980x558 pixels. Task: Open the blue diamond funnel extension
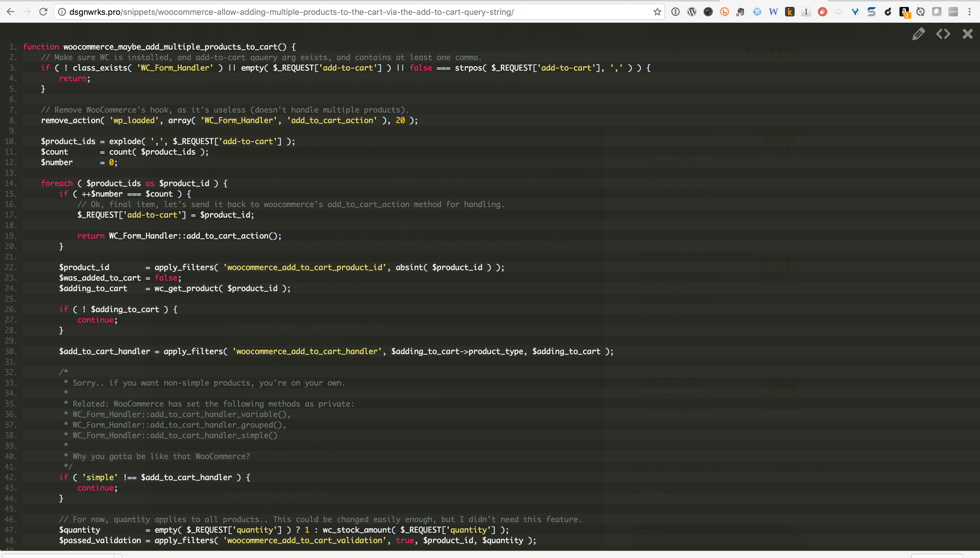tap(855, 12)
